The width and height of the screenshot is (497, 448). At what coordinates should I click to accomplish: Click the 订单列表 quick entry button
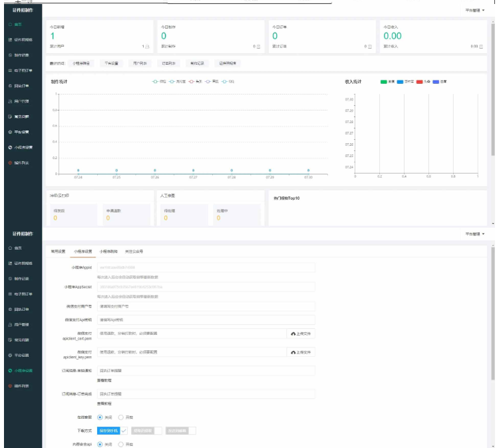point(168,63)
